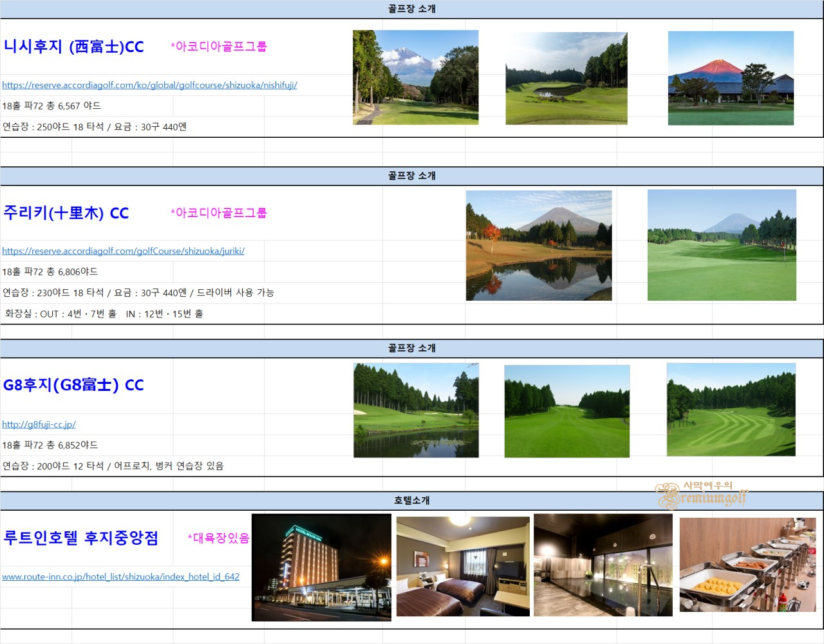
Task: Click 아코디아골프그룹 label beside 니시후지
Action: [219, 46]
